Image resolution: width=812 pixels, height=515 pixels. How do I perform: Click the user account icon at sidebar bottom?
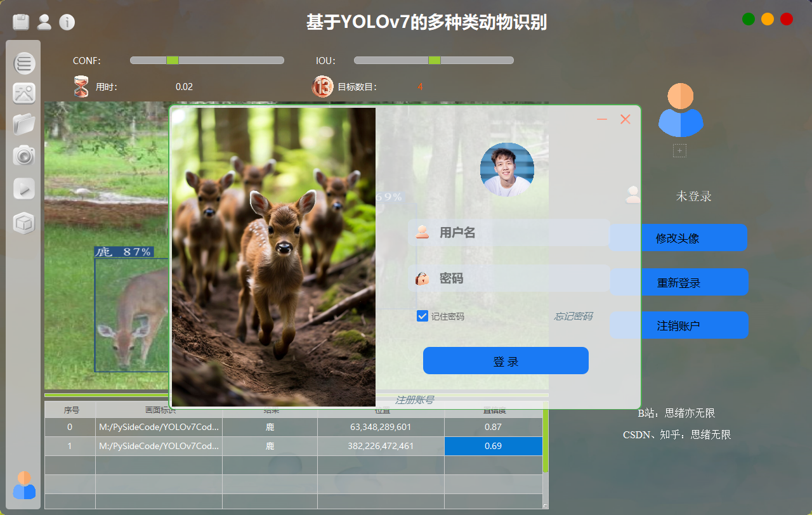click(x=24, y=485)
